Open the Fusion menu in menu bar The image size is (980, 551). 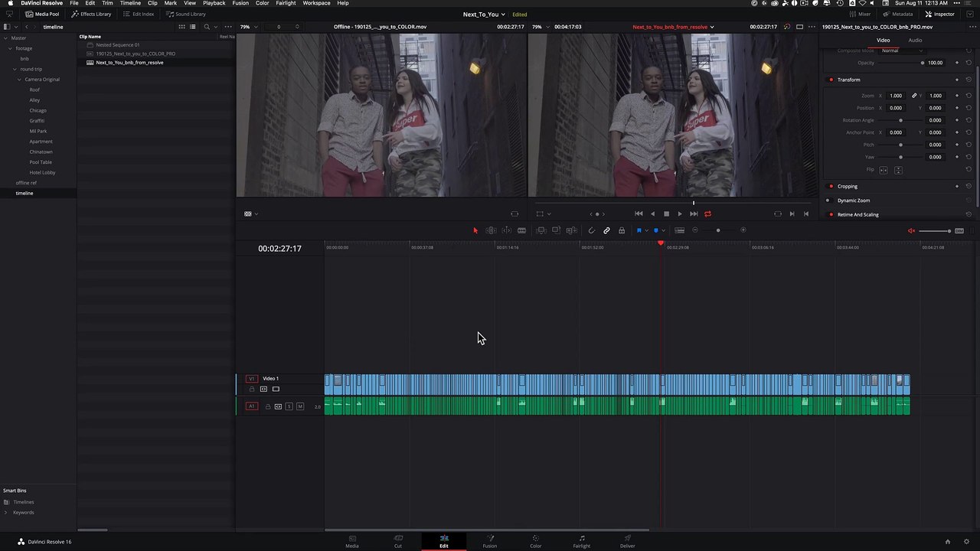pos(240,3)
